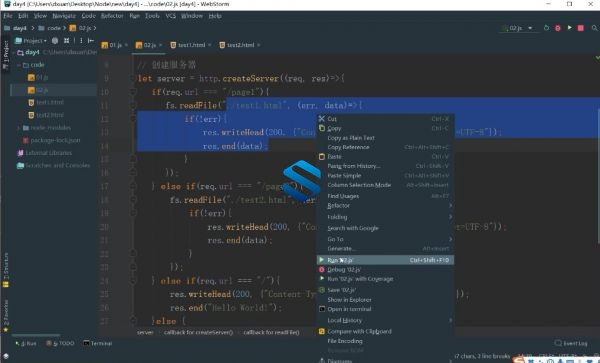The height and width of the screenshot is (363, 600).
Task: Select Find Usages in context menu
Action: pyautogui.click(x=343, y=196)
